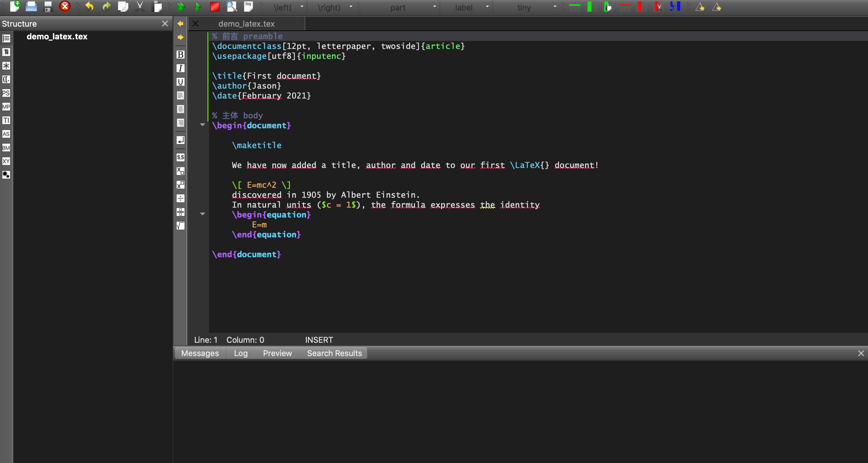Insert superscript icon

(181, 185)
